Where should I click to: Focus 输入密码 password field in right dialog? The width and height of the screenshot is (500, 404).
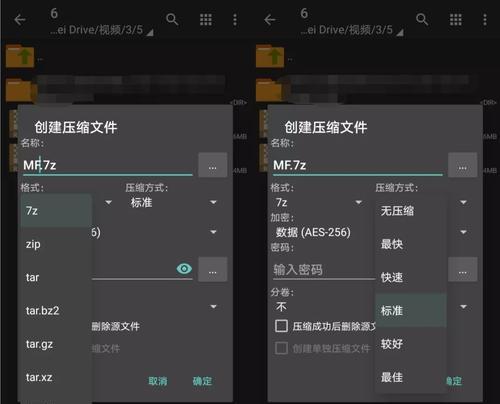[x=323, y=270]
